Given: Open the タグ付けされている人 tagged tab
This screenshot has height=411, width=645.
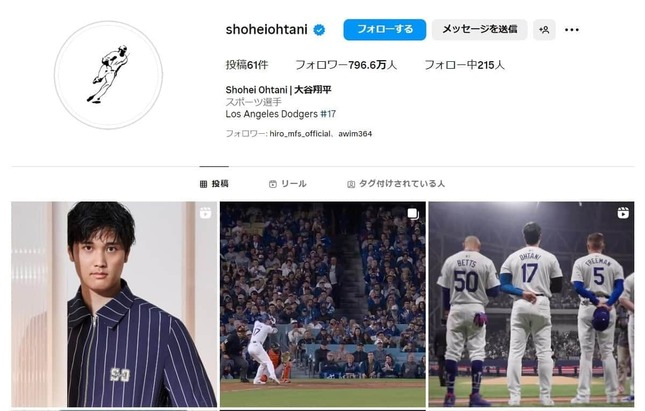Looking at the screenshot, I should (x=396, y=184).
